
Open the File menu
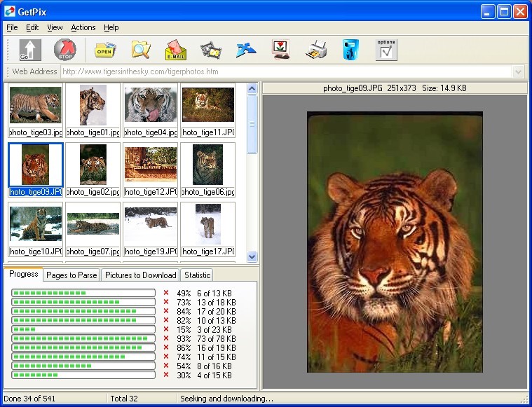click(12, 27)
